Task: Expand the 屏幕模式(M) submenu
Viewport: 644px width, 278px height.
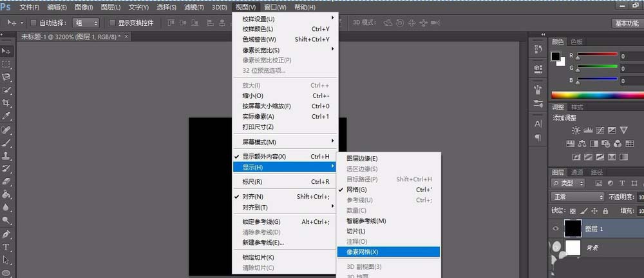Action: pyautogui.click(x=285, y=142)
